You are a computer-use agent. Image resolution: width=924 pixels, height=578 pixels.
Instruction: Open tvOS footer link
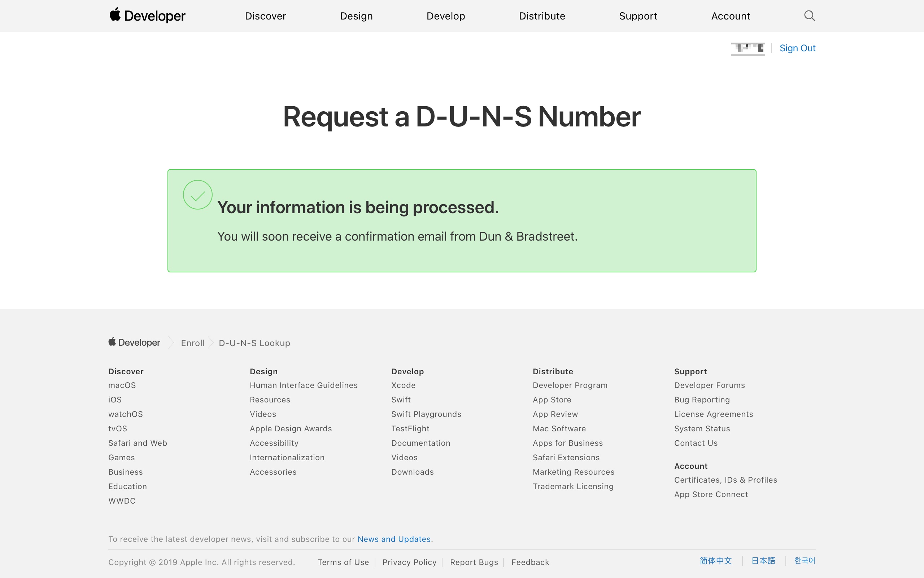click(118, 428)
